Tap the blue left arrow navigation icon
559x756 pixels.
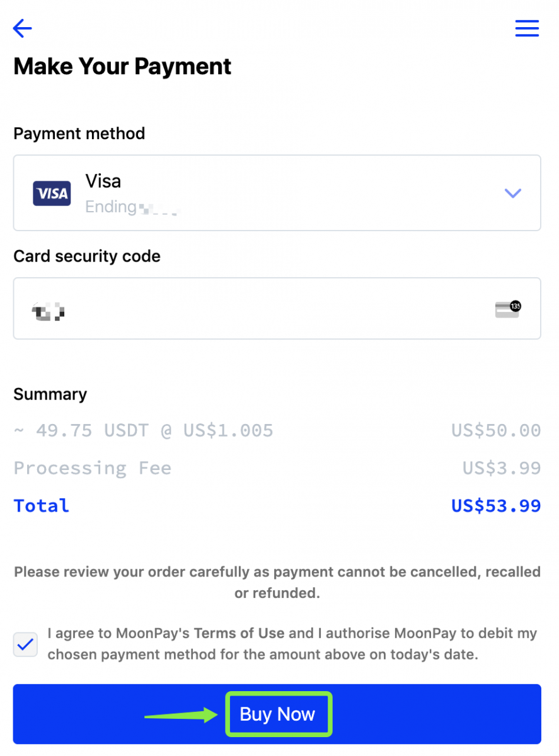(x=22, y=28)
